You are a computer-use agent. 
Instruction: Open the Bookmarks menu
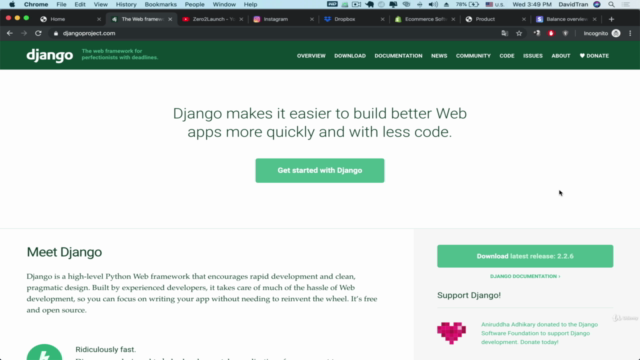click(x=160, y=4)
